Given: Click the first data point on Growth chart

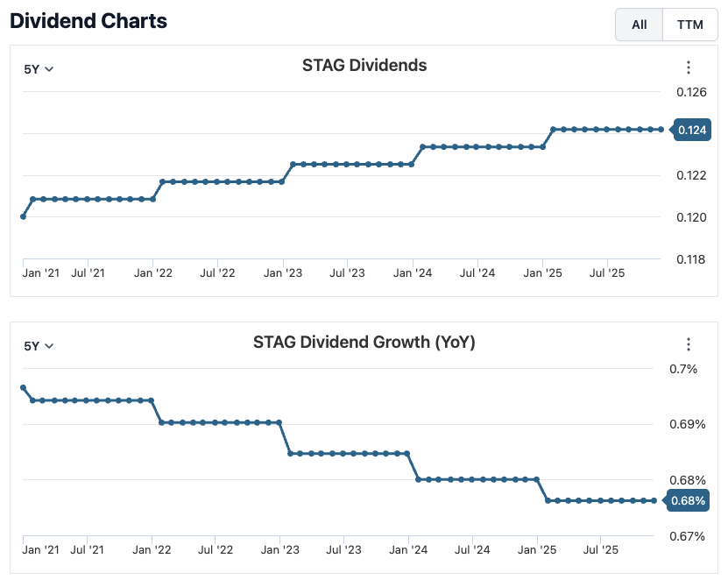Looking at the screenshot, I should coord(23,388).
